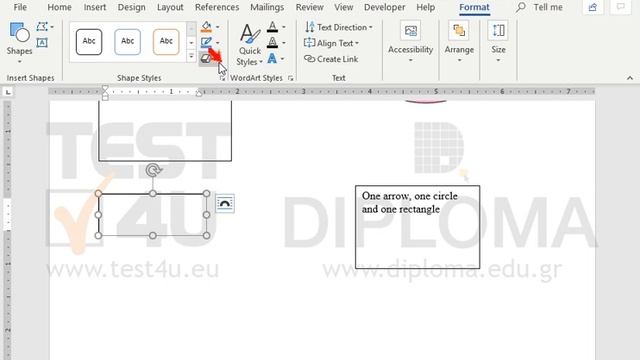
Task: Click the Layout Options button beside shape
Action: tap(224, 203)
